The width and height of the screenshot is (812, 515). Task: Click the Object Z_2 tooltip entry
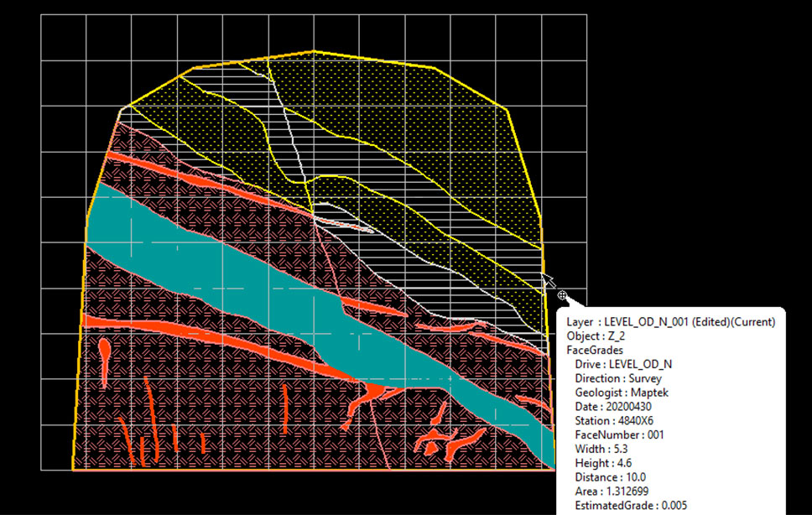596,336
